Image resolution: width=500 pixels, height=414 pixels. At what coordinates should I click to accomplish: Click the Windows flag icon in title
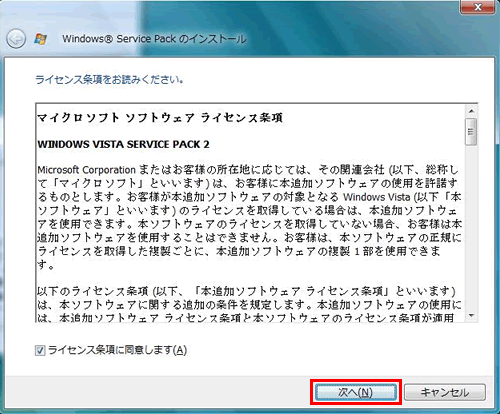(41, 39)
